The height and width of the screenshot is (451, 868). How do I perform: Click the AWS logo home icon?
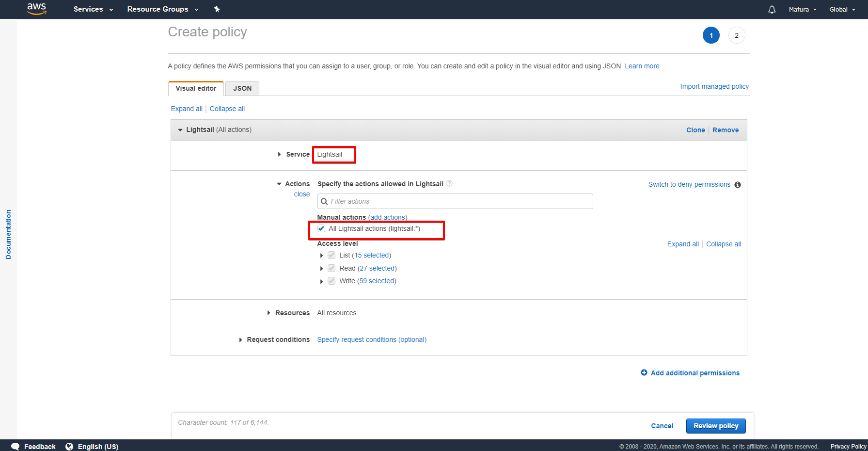click(x=36, y=9)
